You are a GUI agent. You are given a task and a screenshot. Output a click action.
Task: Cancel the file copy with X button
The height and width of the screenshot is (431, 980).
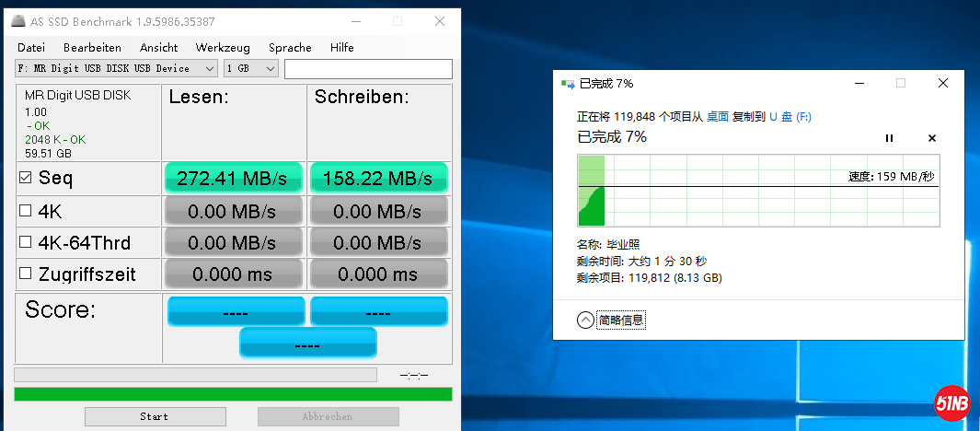(931, 138)
